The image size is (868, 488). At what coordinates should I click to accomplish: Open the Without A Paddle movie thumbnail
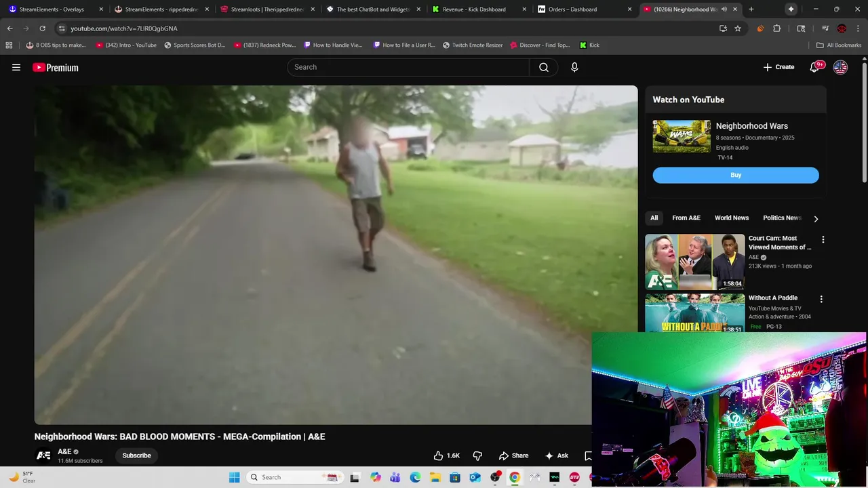point(695,313)
